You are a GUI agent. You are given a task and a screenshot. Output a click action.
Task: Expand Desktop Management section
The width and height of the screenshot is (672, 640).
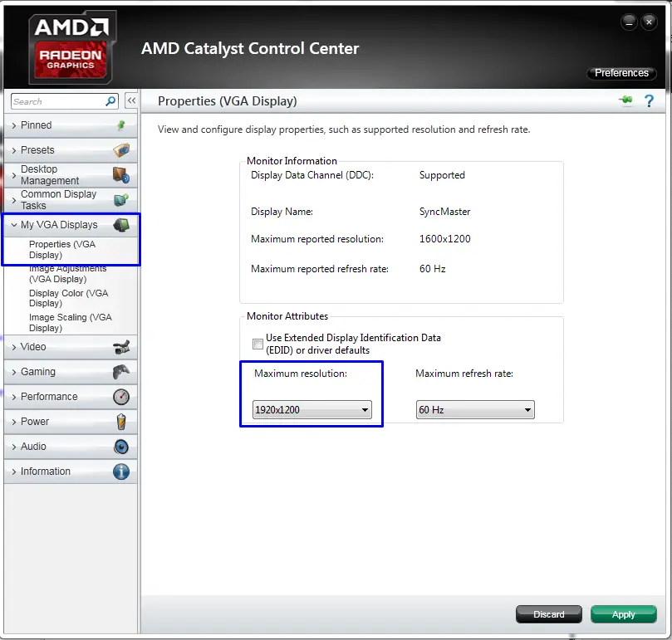(71, 175)
